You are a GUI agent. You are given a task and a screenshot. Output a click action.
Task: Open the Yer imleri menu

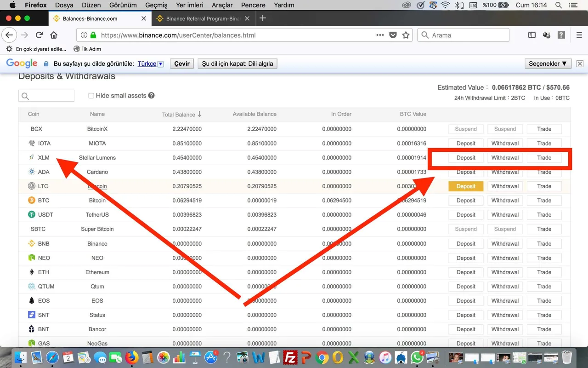[189, 5]
